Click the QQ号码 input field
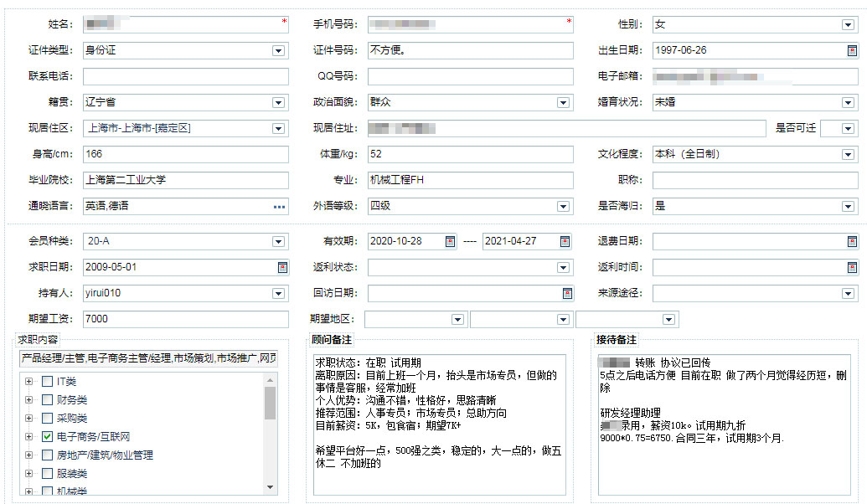Screen dimensions: 867x504 pyautogui.click(x=471, y=76)
